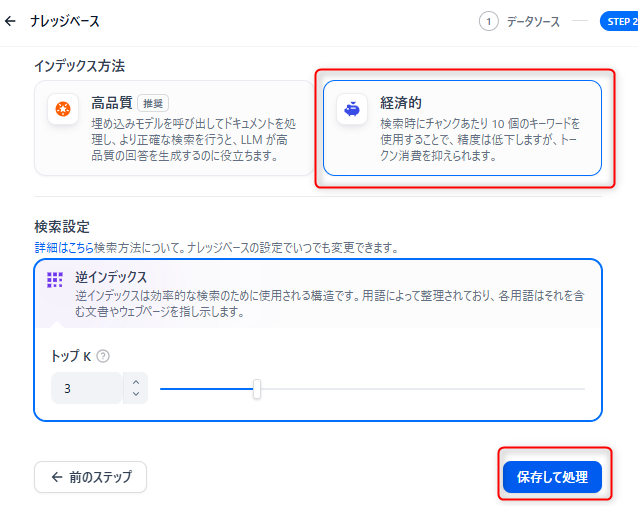This screenshot has height=506, width=638.
Task: Click the トップ K slider handle
Action: pos(257,388)
